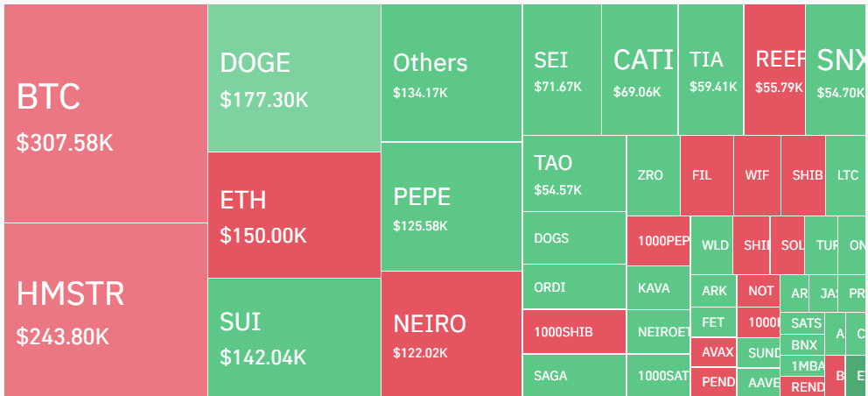868x396 pixels.
Task: Select the red FIL tile
Action: pyautogui.click(x=706, y=175)
